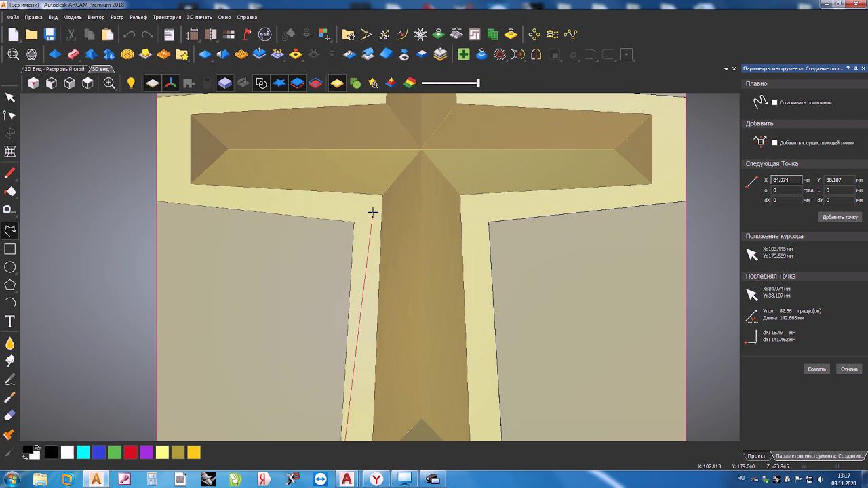Click the 'Отмена' button
The image size is (868, 488).
pos(849,369)
